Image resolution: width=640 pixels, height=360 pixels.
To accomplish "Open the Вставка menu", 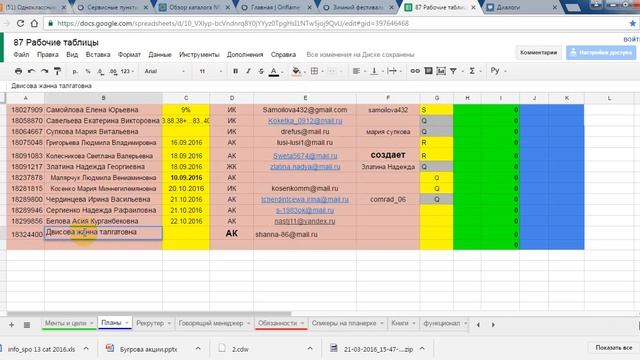I will pos(98,54).
